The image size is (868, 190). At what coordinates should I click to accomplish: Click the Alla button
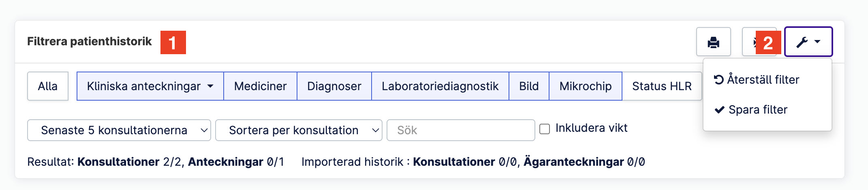coord(48,86)
